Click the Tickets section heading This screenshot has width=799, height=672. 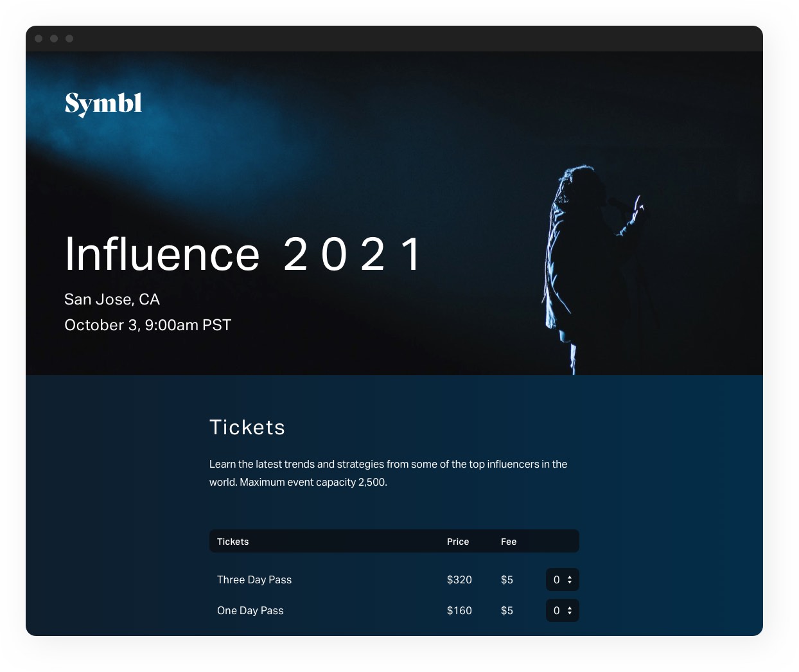[247, 427]
